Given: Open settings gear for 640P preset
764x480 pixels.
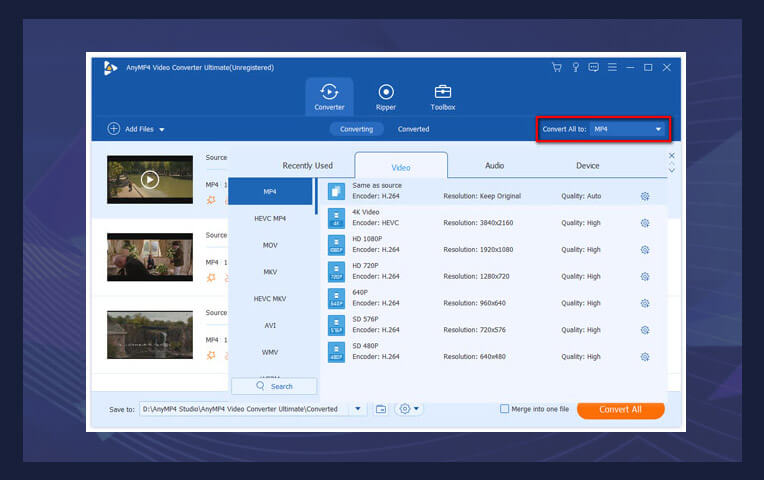Looking at the screenshot, I should [x=645, y=303].
